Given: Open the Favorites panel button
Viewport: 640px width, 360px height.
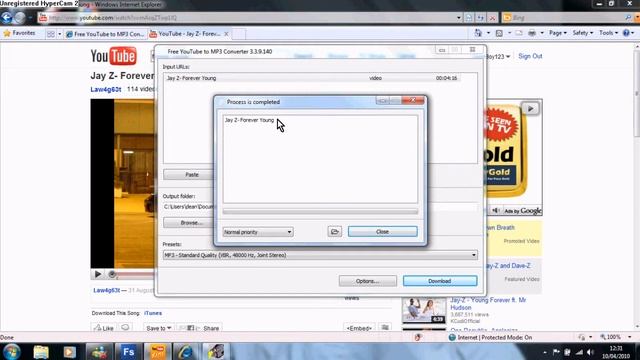Looking at the screenshot, I should 19,33.
